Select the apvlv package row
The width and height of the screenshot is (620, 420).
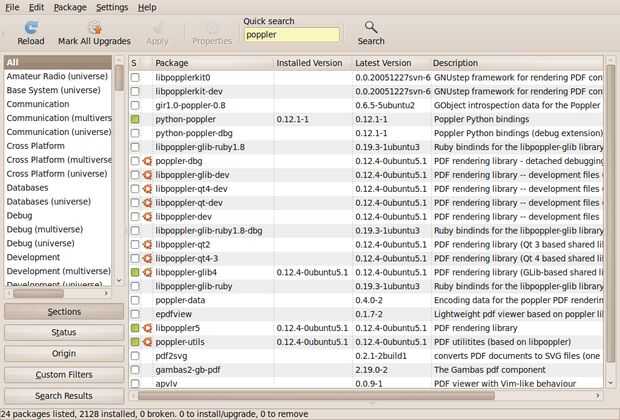pos(366,383)
